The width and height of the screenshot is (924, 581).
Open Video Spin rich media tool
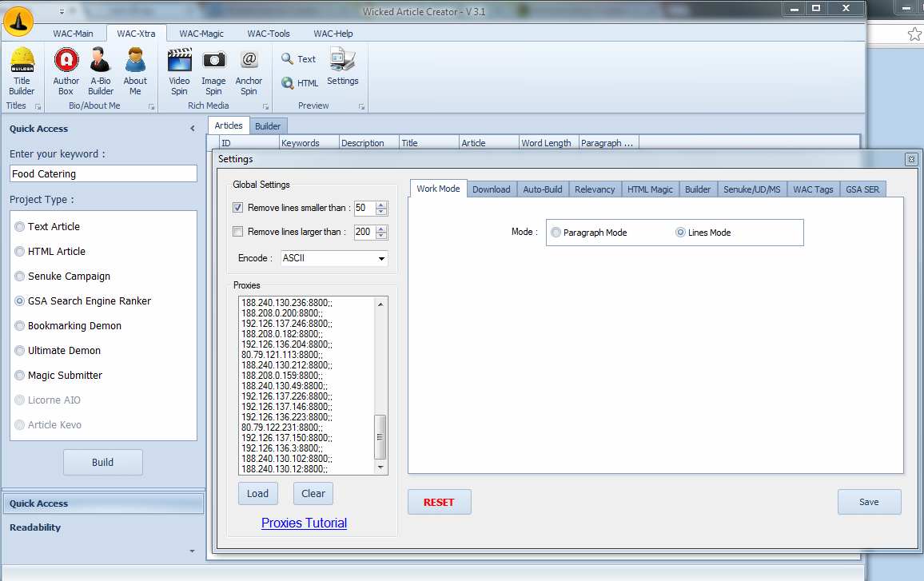179,71
